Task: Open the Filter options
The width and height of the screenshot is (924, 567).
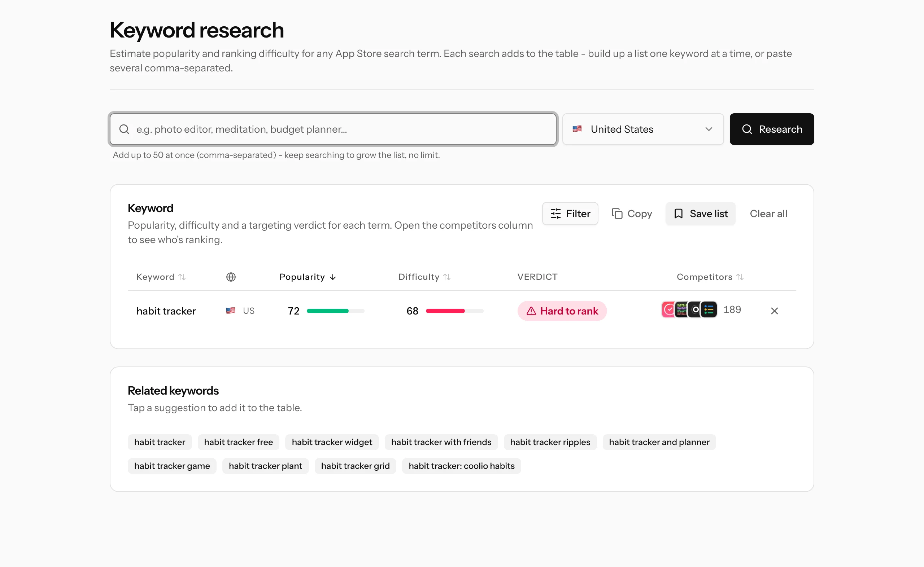Action: 570,214
